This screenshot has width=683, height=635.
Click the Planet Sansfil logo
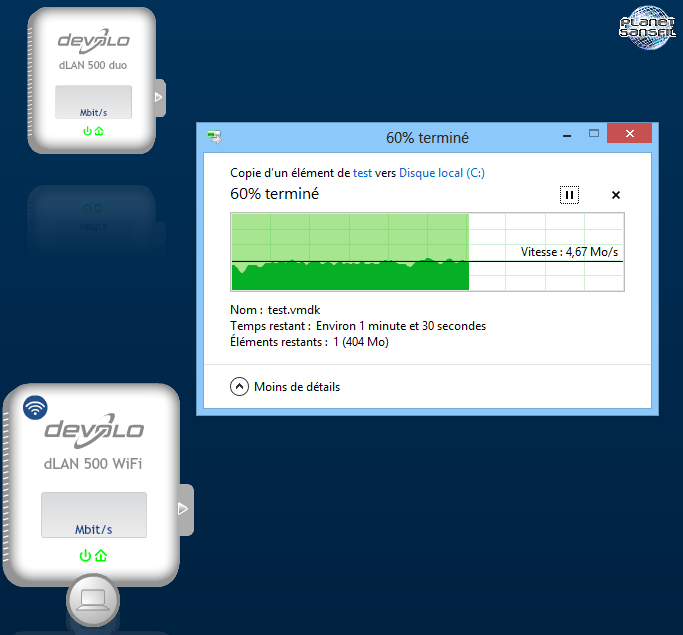647,28
